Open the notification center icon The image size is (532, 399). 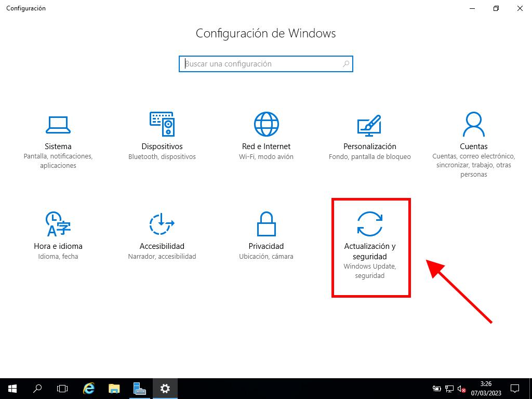[514, 388]
